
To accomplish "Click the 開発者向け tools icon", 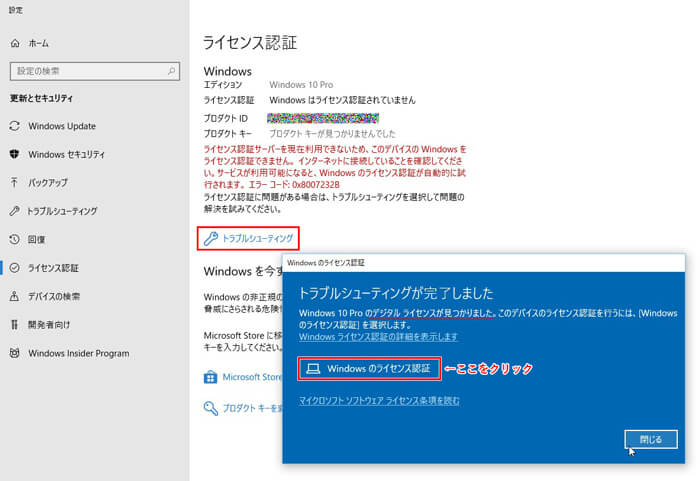I will [x=15, y=325].
